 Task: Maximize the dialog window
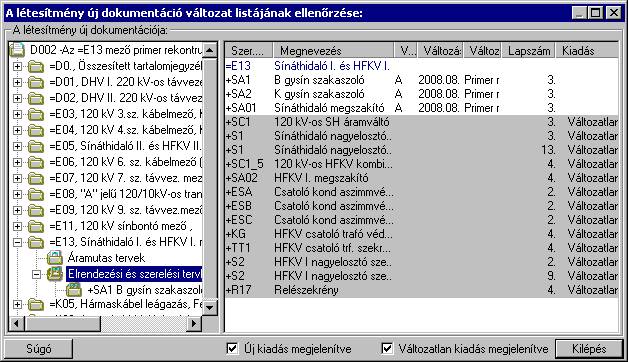pos(596,13)
